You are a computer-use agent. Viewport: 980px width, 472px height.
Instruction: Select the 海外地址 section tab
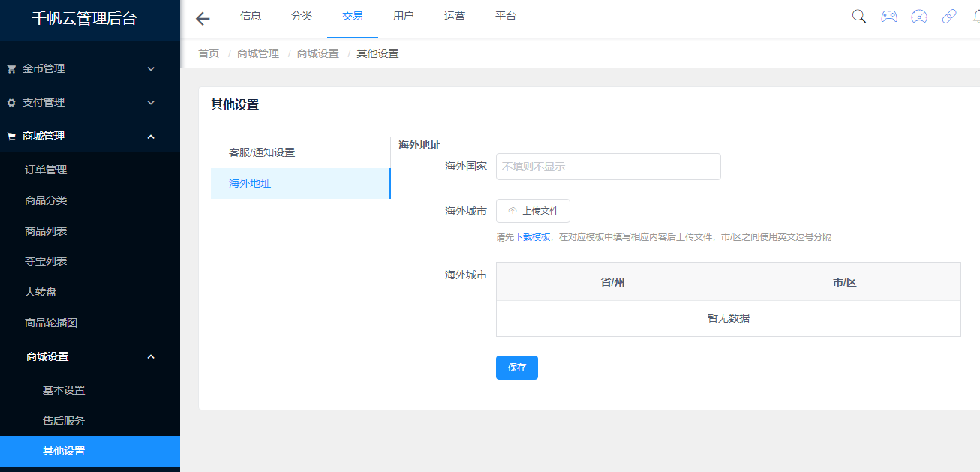tap(300, 183)
